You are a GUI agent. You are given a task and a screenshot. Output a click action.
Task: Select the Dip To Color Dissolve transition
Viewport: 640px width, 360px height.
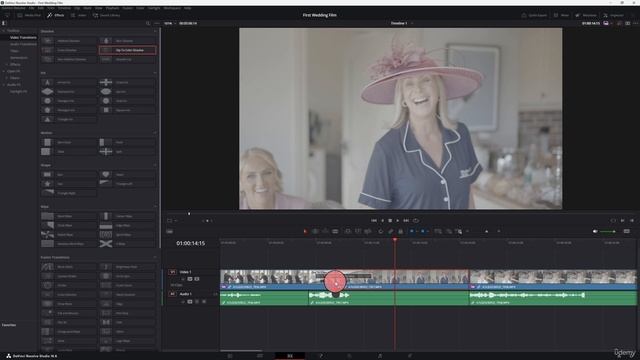tap(127, 50)
